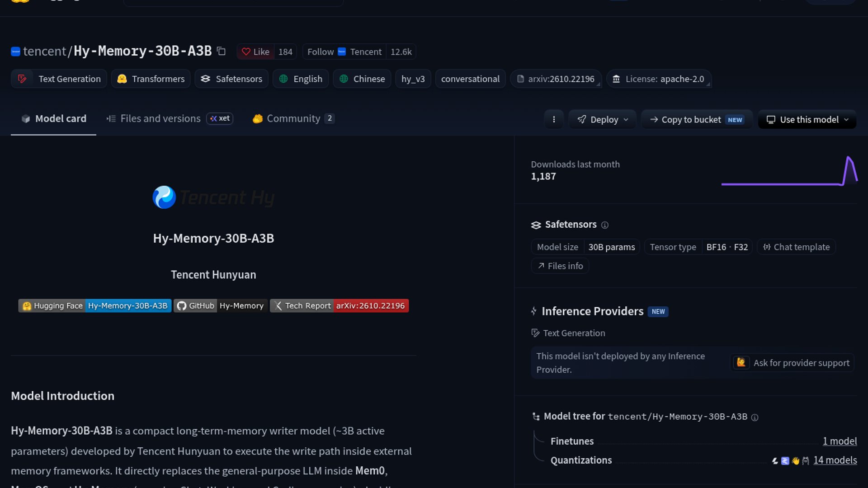Open the GitHub Hy-Memory badge

coord(221,306)
